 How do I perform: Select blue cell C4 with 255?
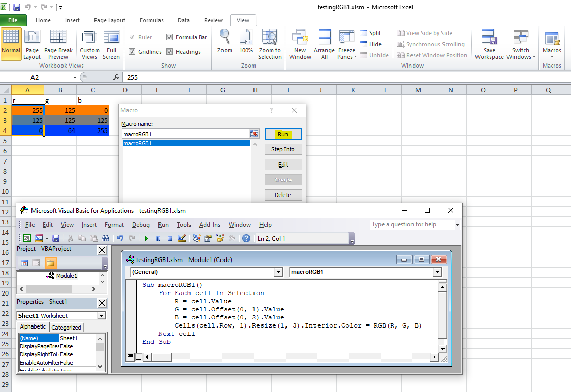[92, 130]
